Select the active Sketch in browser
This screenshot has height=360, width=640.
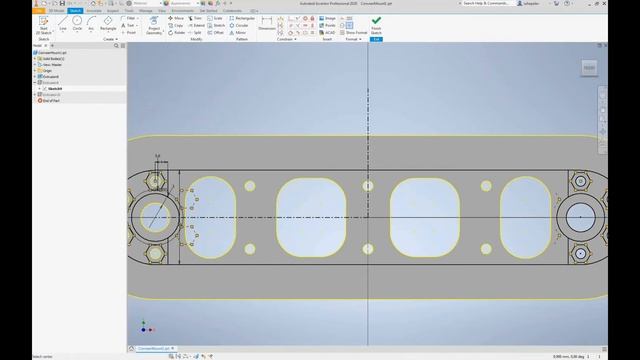coord(55,89)
